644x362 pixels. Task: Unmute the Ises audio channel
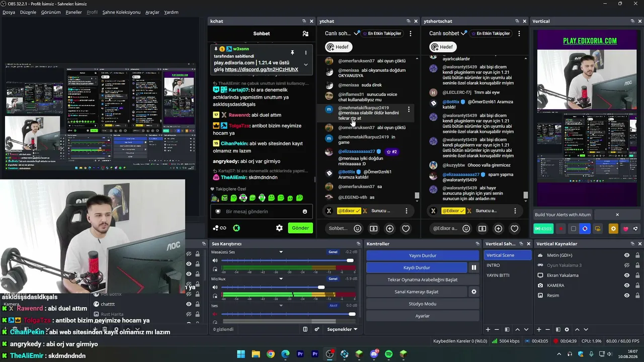215,314
